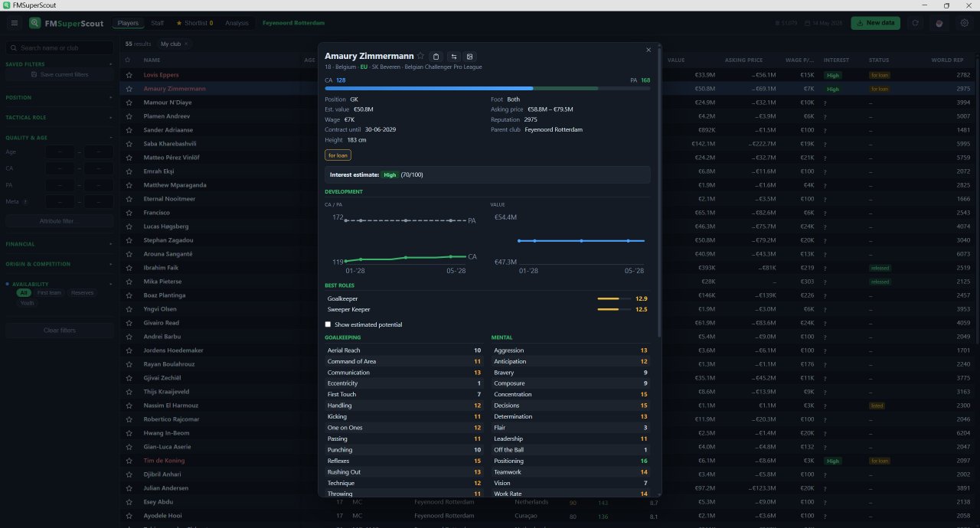Shortlist Tim de Koning with the star
Screen dimensions: 980x528
click(x=129, y=461)
